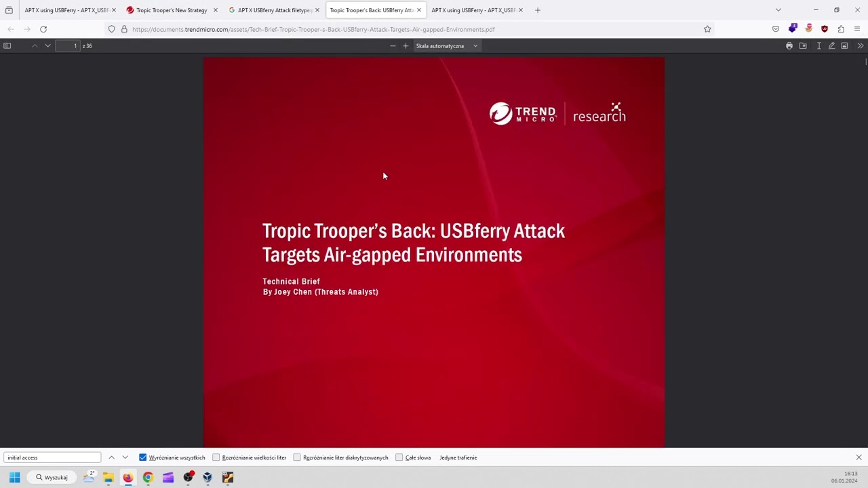Open a new browser tab

(538, 10)
